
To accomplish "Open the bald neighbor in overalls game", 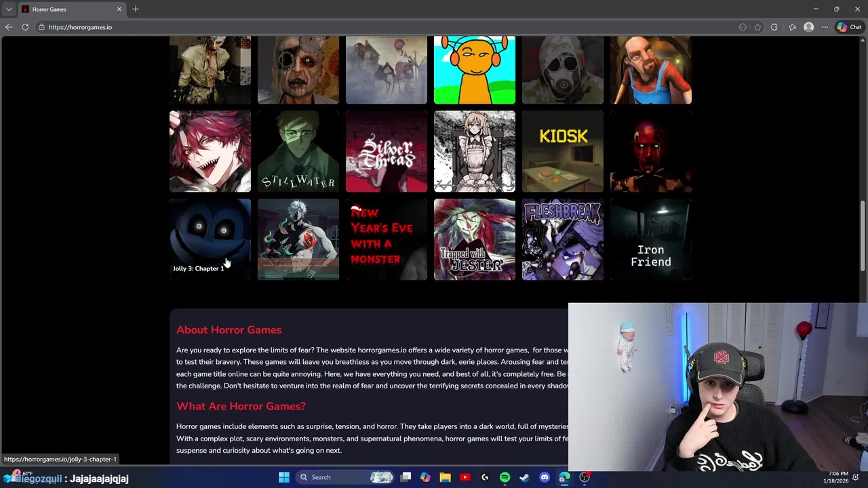I will coord(651,70).
